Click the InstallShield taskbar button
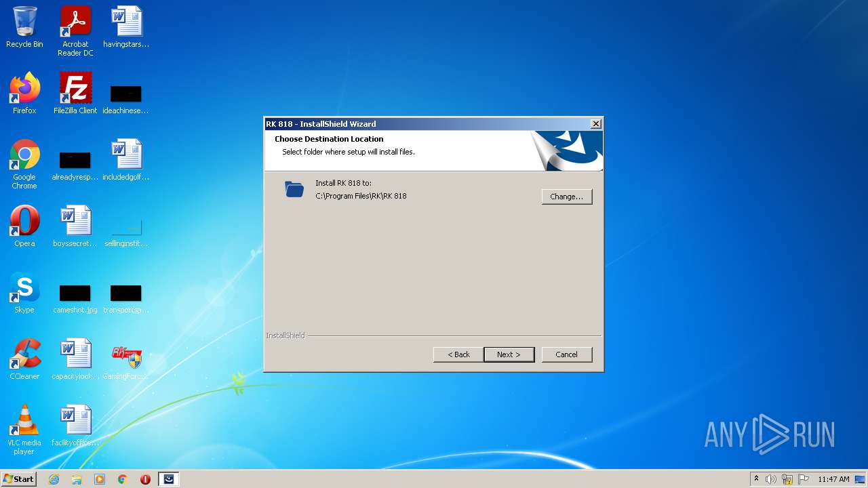868x488 pixels. pos(169,479)
